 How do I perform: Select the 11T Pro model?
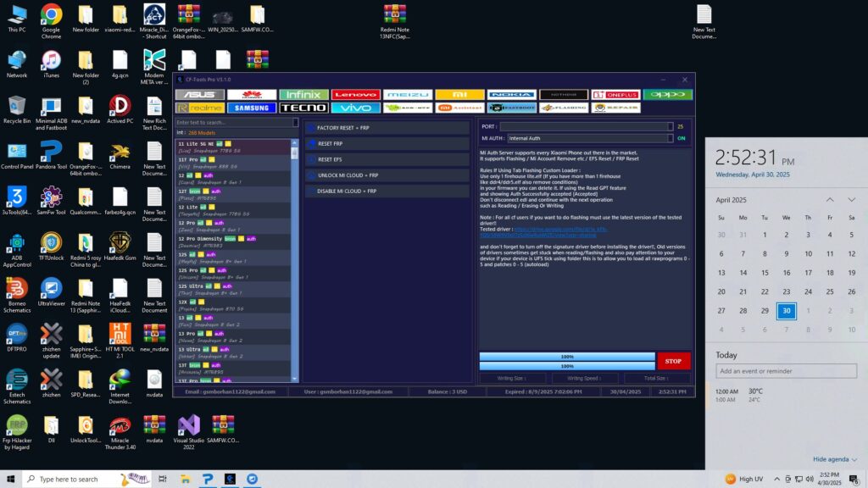233,163
